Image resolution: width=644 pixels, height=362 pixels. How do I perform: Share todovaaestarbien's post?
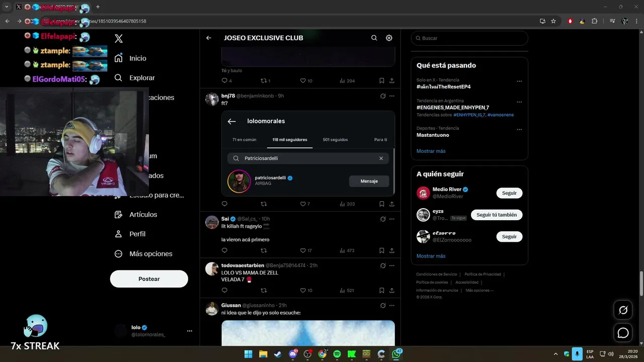point(392,291)
